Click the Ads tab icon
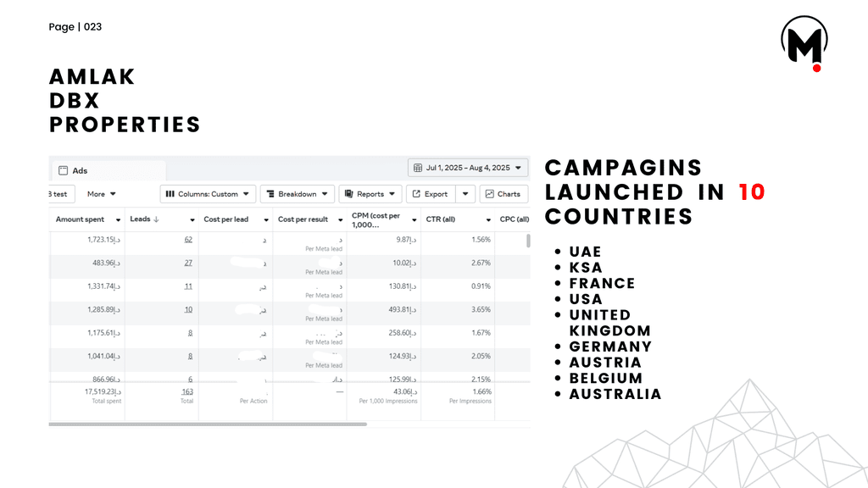This screenshot has width=868, height=488. tap(63, 170)
